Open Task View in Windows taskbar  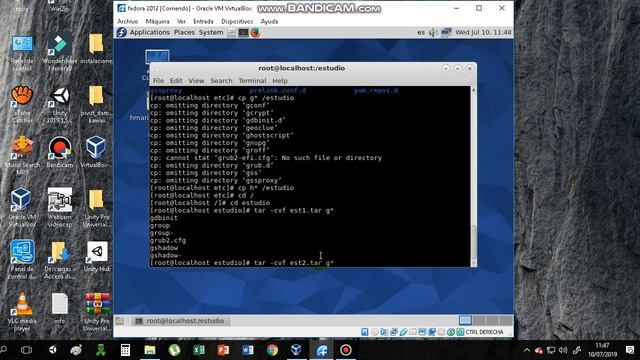[x=27, y=350]
